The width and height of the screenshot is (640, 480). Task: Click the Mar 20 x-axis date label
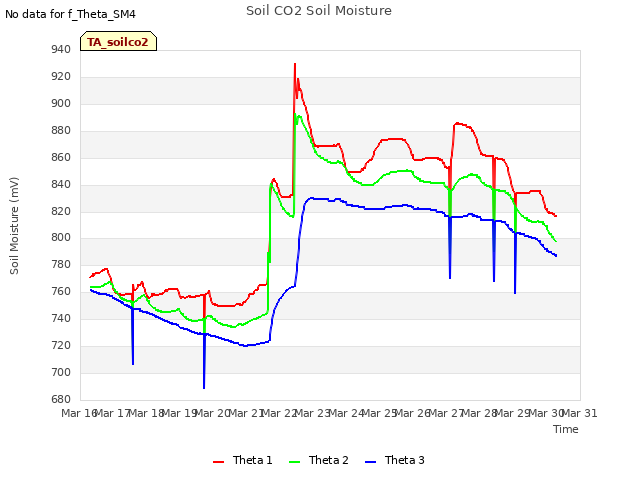(x=213, y=413)
